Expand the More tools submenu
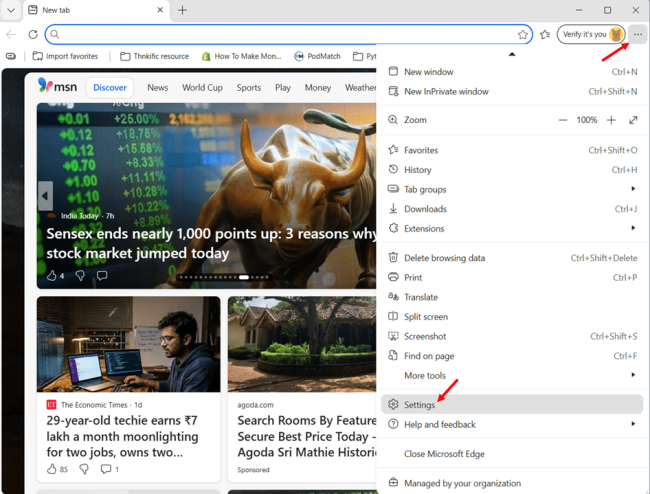The height and width of the screenshot is (494, 650). coord(512,375)
